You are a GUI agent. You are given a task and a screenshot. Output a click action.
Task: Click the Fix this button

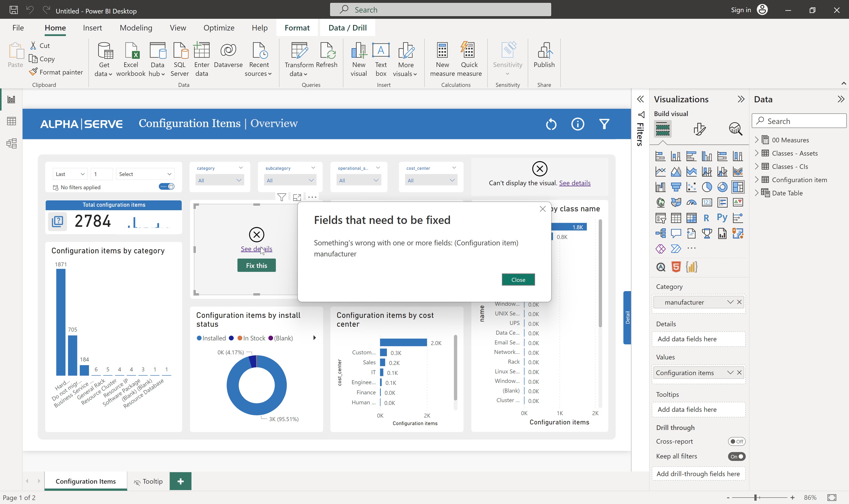256,265
